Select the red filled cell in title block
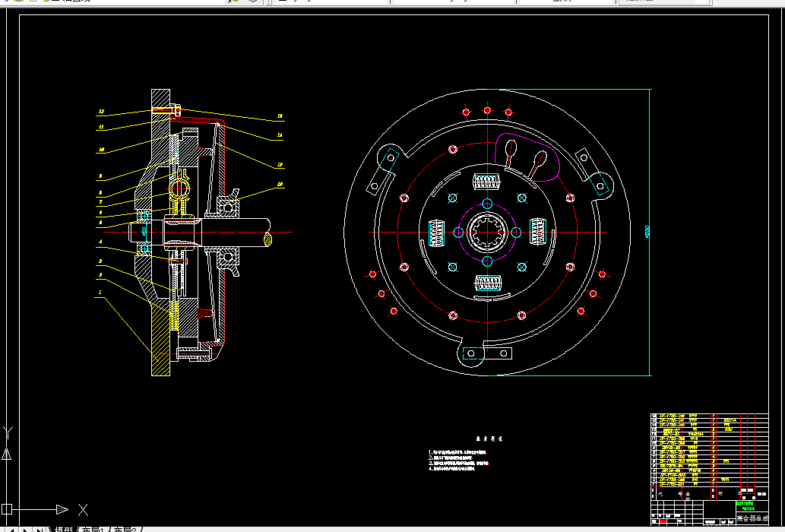This screenshot has height=532, width=785. pyautogui.click(x=663, y=521)
